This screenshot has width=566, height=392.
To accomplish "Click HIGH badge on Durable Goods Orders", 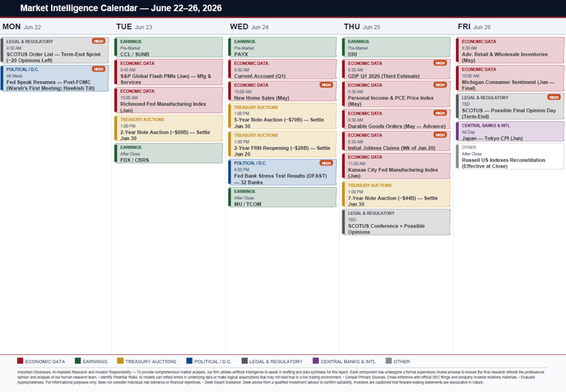I will pos(440,113).
